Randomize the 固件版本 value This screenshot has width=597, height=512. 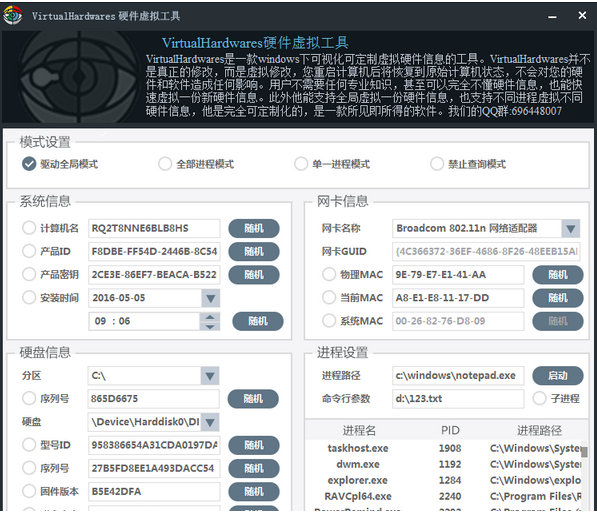[254, 492]
